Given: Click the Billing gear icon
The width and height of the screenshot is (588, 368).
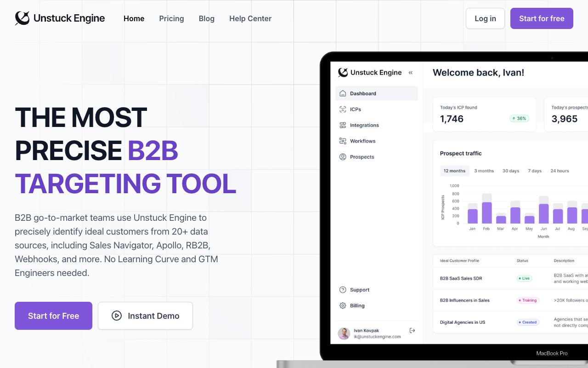Looking at the screenshot, I should click(x=343, y=305).
